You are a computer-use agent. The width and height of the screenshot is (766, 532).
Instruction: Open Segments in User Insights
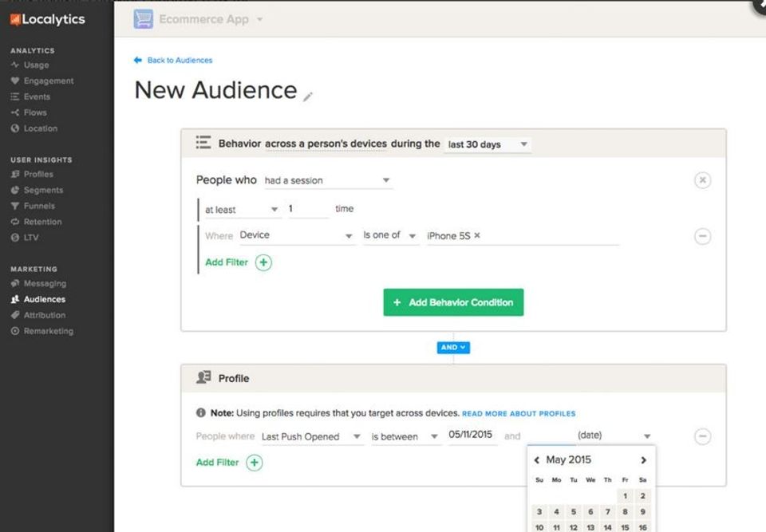(43, 190)
